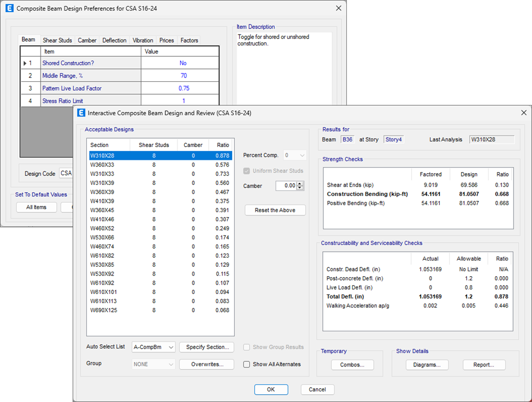Select the W310X33 section row

tap(160, 174)
